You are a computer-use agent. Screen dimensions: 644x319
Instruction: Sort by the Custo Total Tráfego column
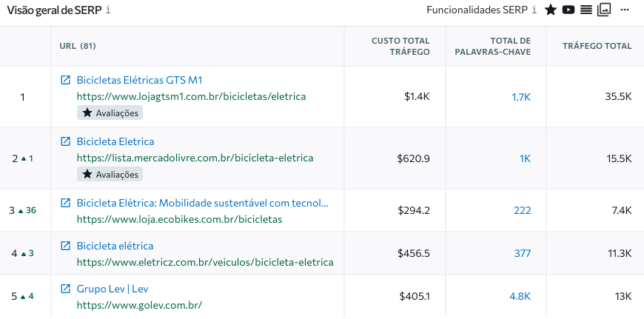pos(400,46)
